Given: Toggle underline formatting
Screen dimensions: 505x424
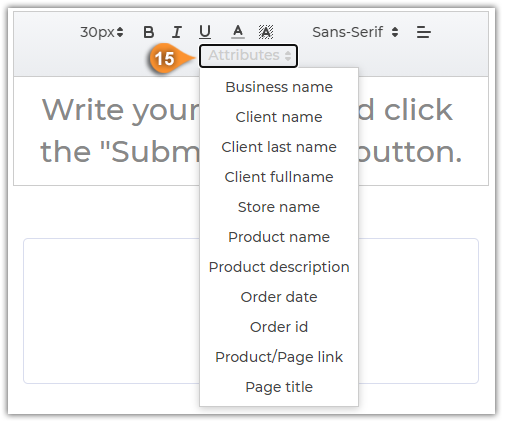Looking at the screenshot, I should (x=205, y=32).
